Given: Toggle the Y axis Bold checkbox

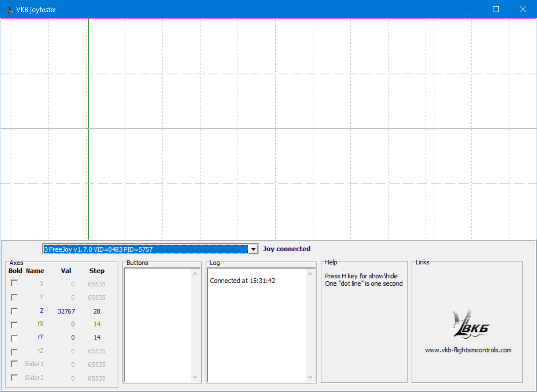Looking at the screenshot, I should 14,297.
